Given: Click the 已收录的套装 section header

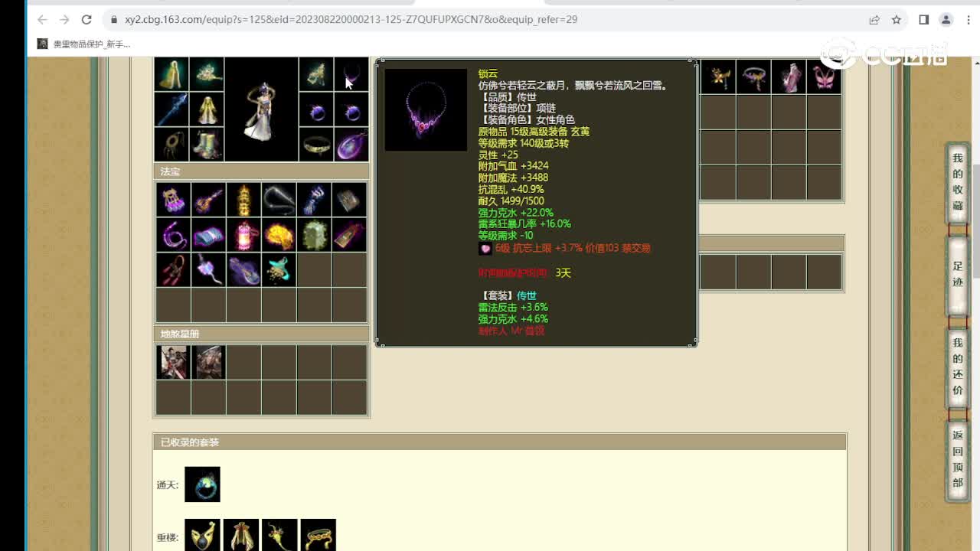Looking at the screenshot, I should coord(499,442).
